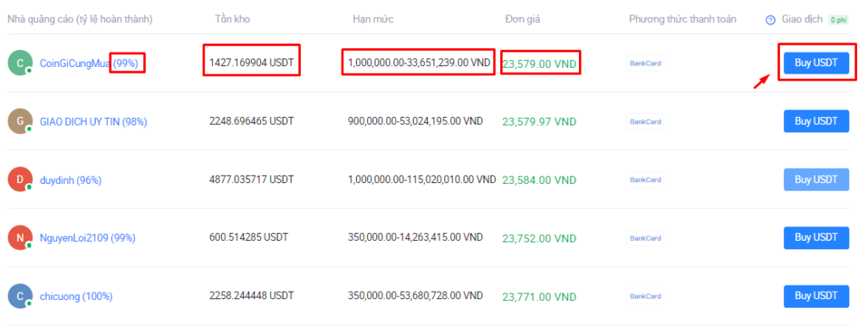Click unit price 23,584.00 VND

[539, 181]
